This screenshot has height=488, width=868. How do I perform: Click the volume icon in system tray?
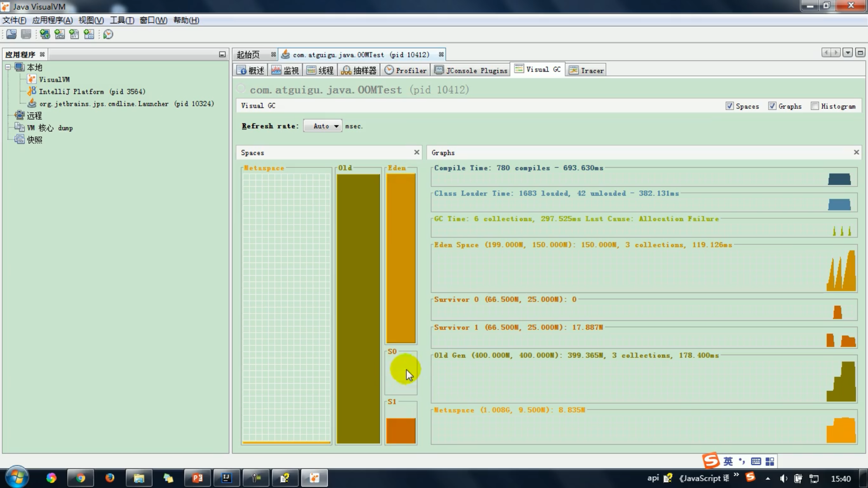coord(783,479)
